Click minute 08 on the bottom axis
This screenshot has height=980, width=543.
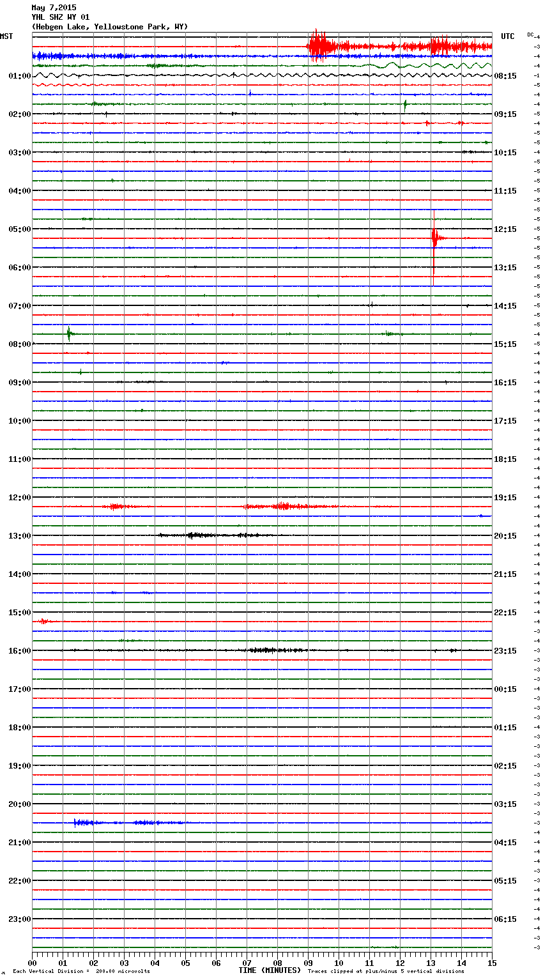click(277, 963)
